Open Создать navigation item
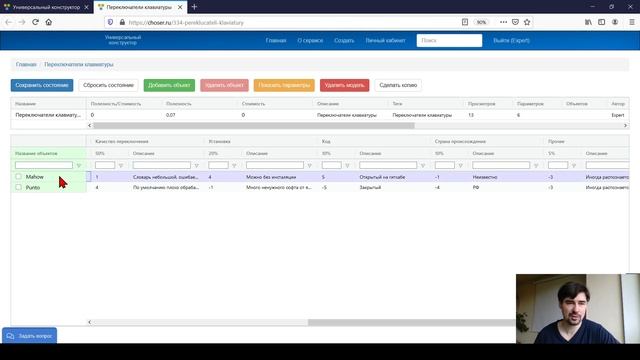640x360 pixels. pos(344,40)
